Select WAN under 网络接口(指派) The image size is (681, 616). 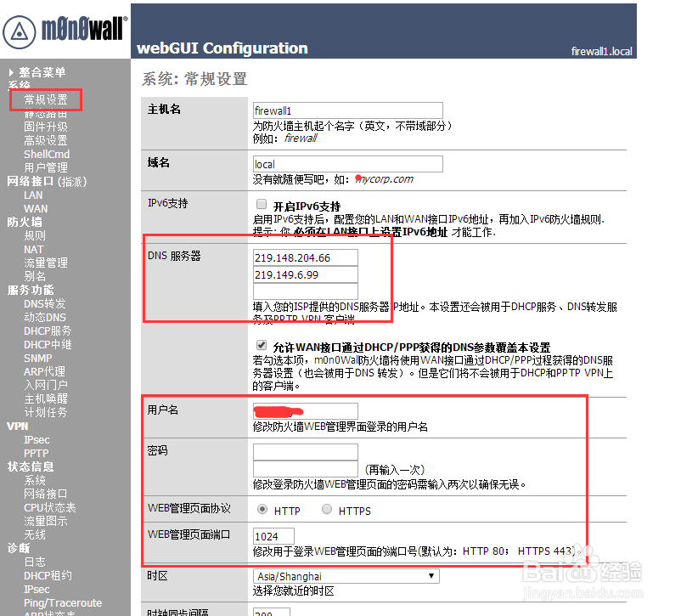tap(36, 208)
